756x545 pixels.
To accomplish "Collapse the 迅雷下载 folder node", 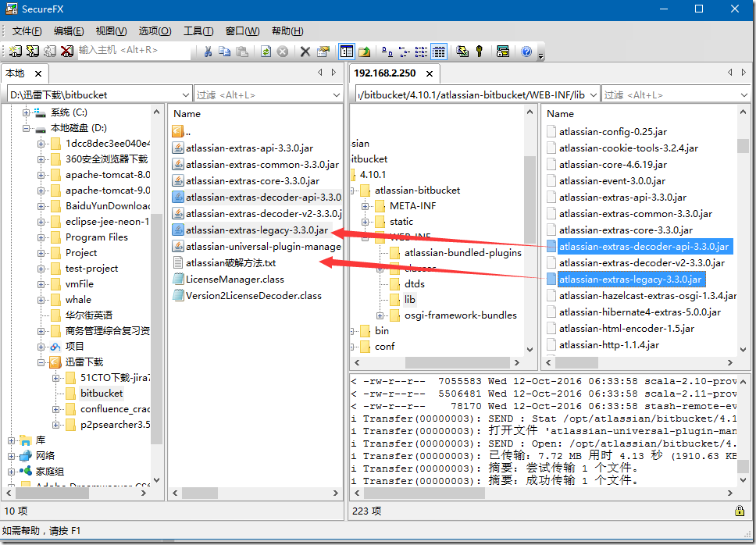I will coord(41,362).
